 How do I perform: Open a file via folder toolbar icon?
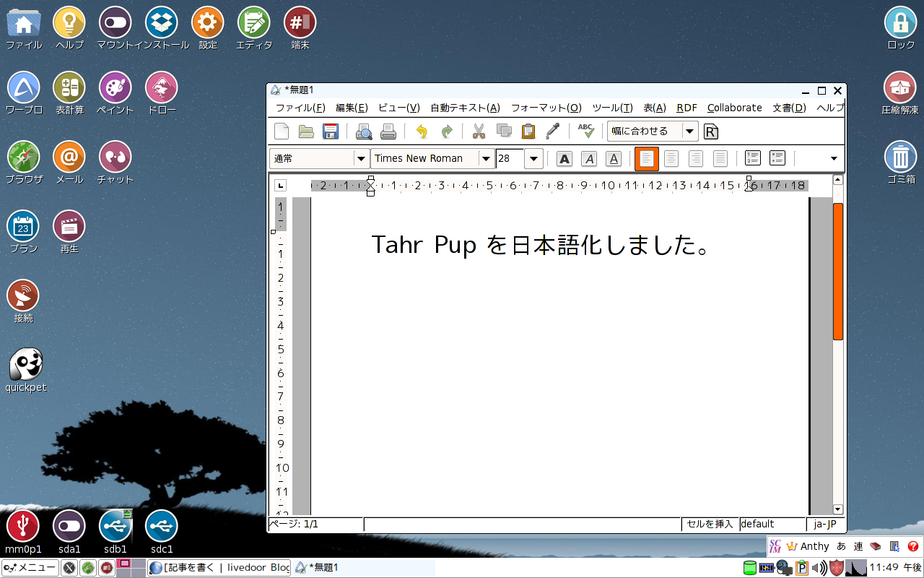click(x=306, y=131)
